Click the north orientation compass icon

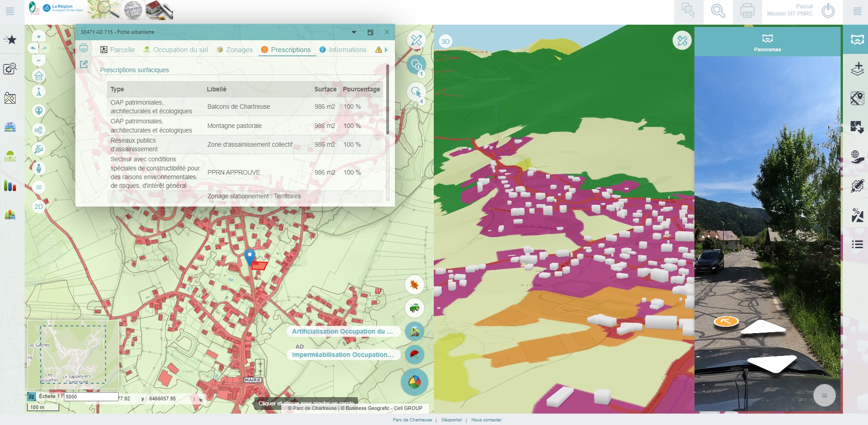39,92
